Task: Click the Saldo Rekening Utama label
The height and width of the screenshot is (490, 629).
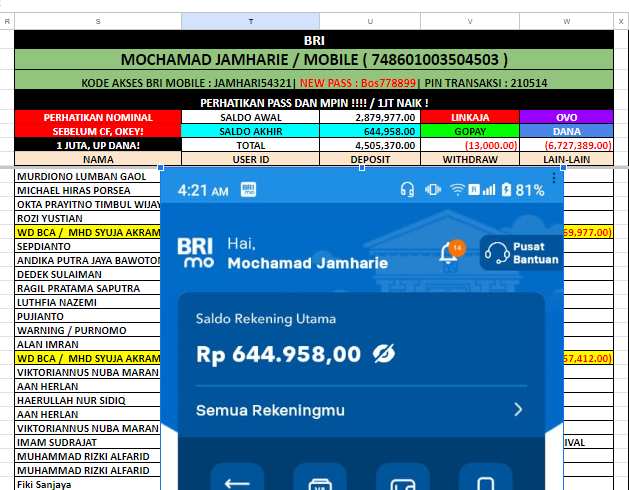Action: pos(266,319)
